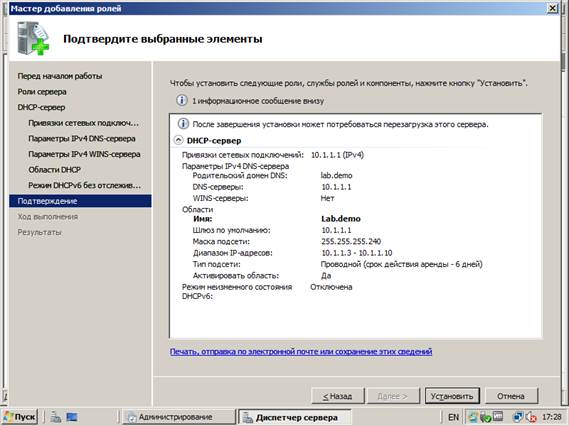The image size is (569, 426).
Task: Click the 10.1.1.1 (IPv4) binding value
Action: 337,155
